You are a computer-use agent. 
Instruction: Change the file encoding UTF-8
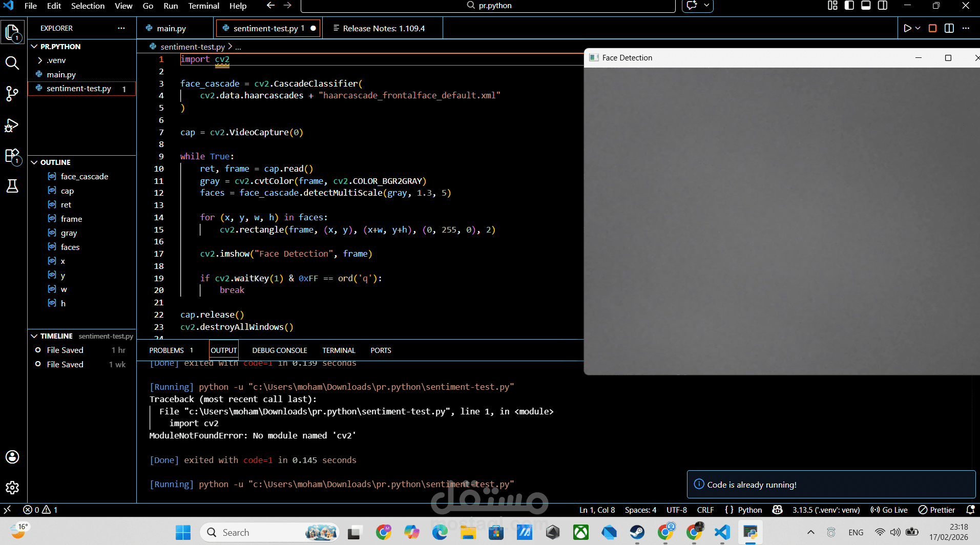(x=677, y=510)
